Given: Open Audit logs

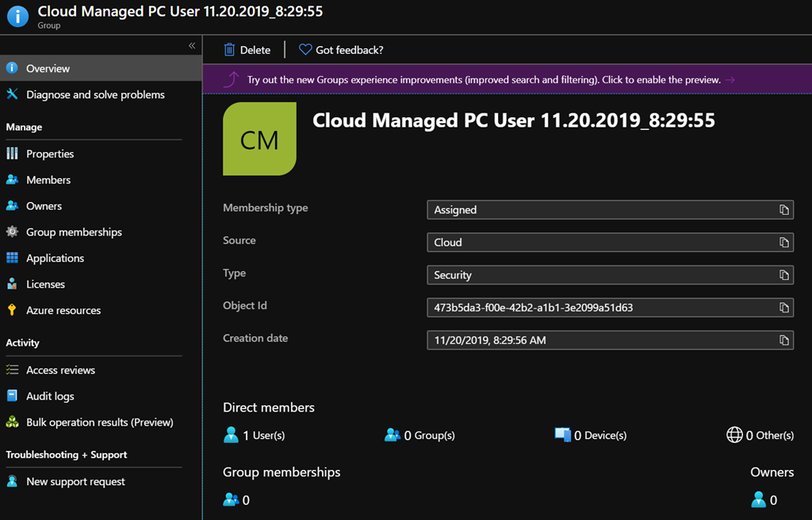Looking at the screenshot, I should (50, 396).
